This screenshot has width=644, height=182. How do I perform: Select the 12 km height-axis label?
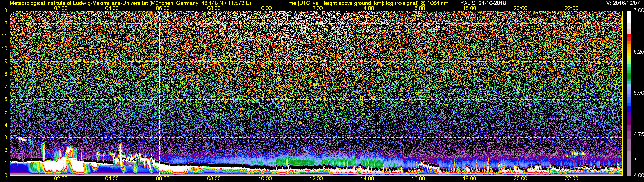tap(5, 23)
